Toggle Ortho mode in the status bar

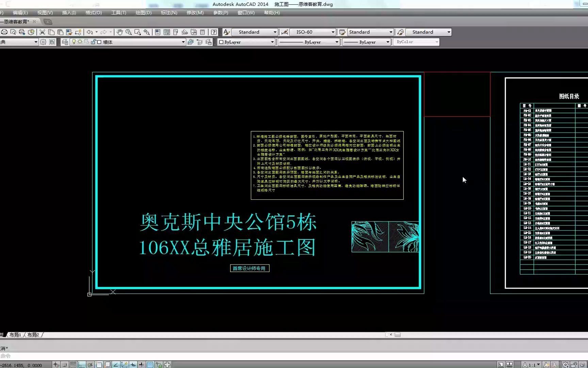tap(82, 364)
